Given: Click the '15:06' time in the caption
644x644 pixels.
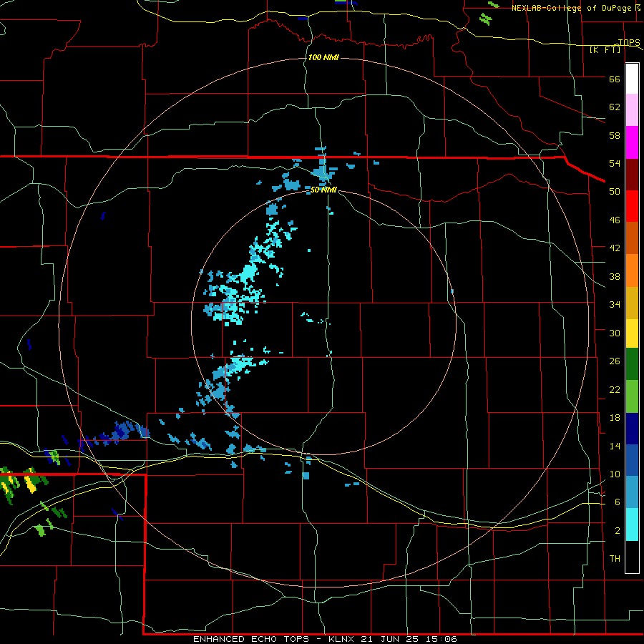Looking at the screenshot, I should [441, 639].
